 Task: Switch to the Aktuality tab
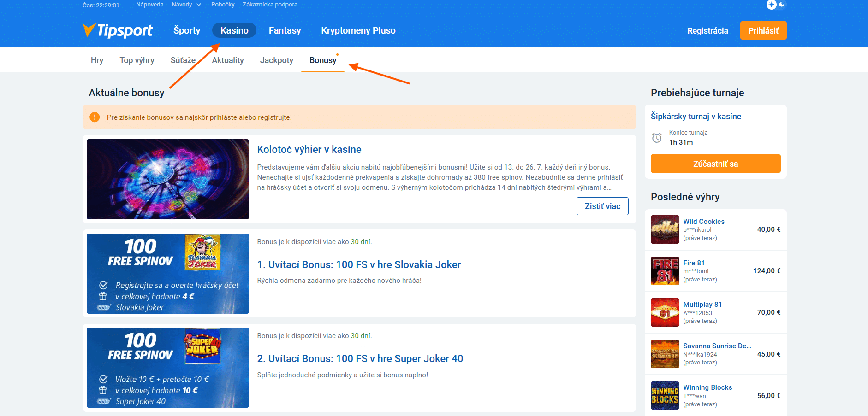pos(228,60)
